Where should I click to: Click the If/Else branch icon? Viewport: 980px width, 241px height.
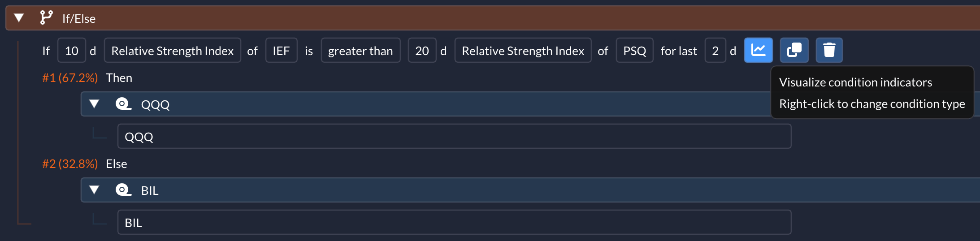(x=46, y=18)
